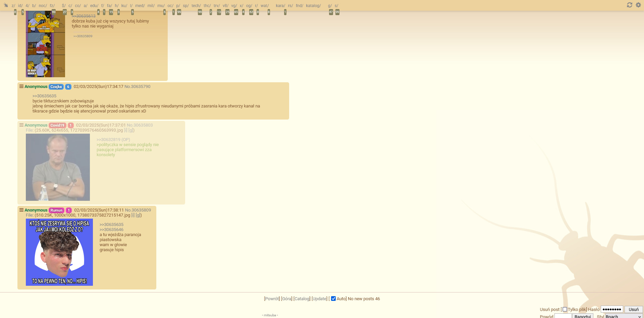The height and width of the screenshot is (318, 644).
Task: Click the Rumun ID badge
Action: point(56,210)
